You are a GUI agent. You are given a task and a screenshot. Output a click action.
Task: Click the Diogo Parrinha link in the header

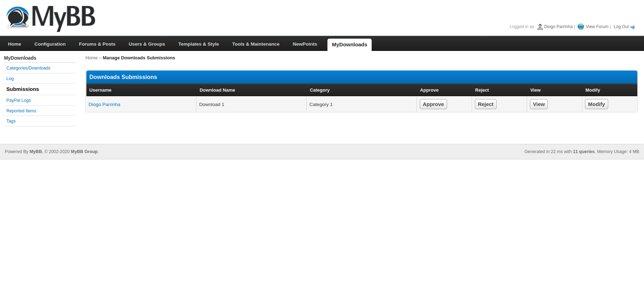pyautogui.click(x=558, y=27)
